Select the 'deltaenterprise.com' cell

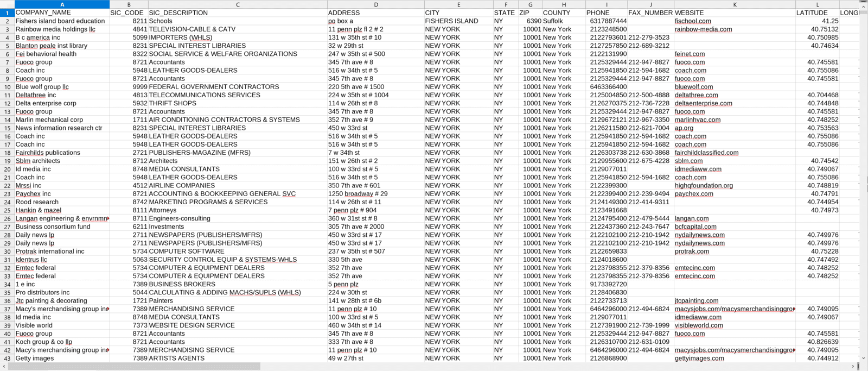click(735, 103)
